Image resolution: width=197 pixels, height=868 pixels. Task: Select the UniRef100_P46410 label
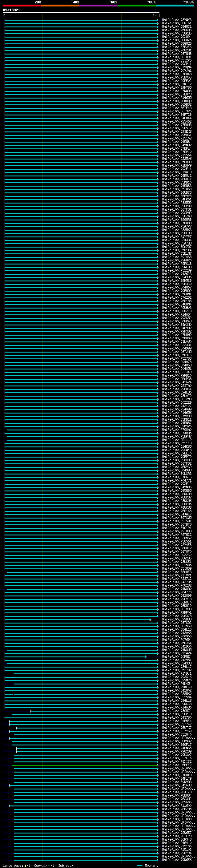point(177,843)
